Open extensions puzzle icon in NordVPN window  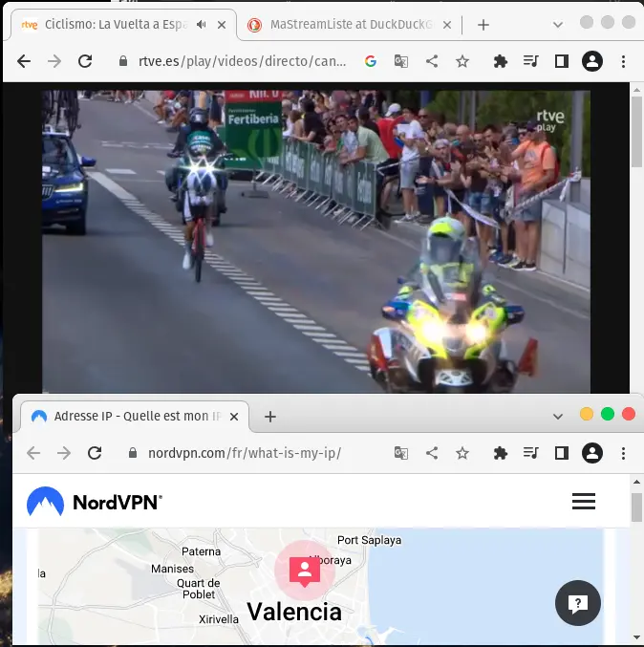point(500,453)
